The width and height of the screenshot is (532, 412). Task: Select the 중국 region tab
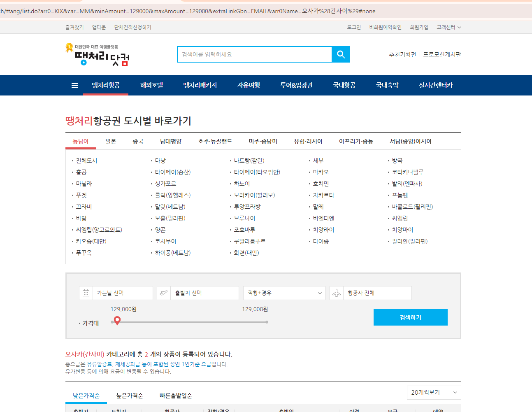click(138, 141)
